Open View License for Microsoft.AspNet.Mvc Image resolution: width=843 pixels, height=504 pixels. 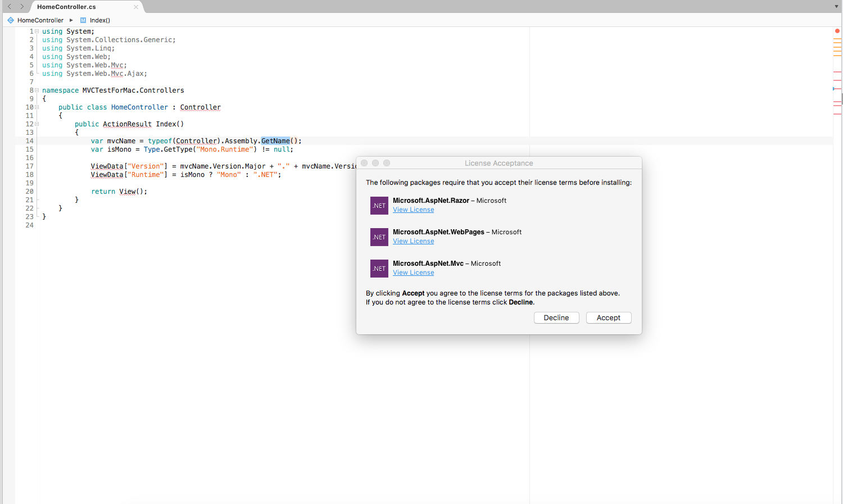tap(414, 273)
